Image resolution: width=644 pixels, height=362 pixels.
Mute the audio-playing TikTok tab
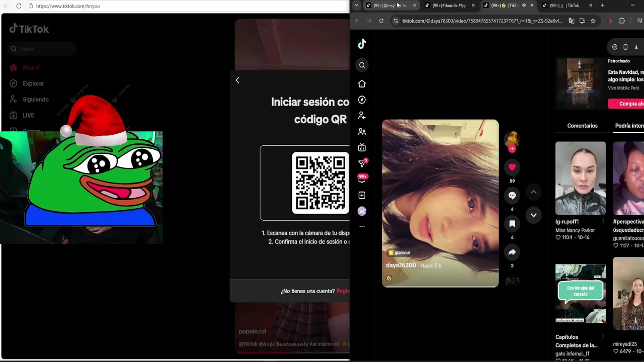tap(524, 6)
